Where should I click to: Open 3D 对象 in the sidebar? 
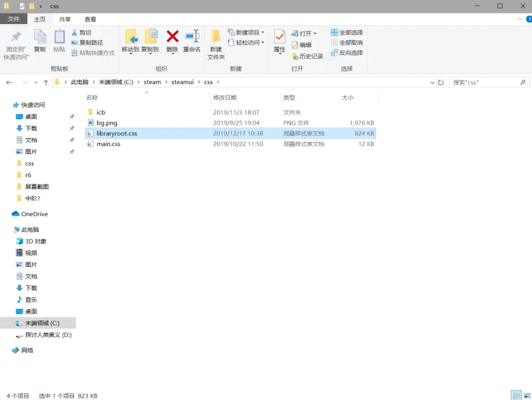(36, 241)
